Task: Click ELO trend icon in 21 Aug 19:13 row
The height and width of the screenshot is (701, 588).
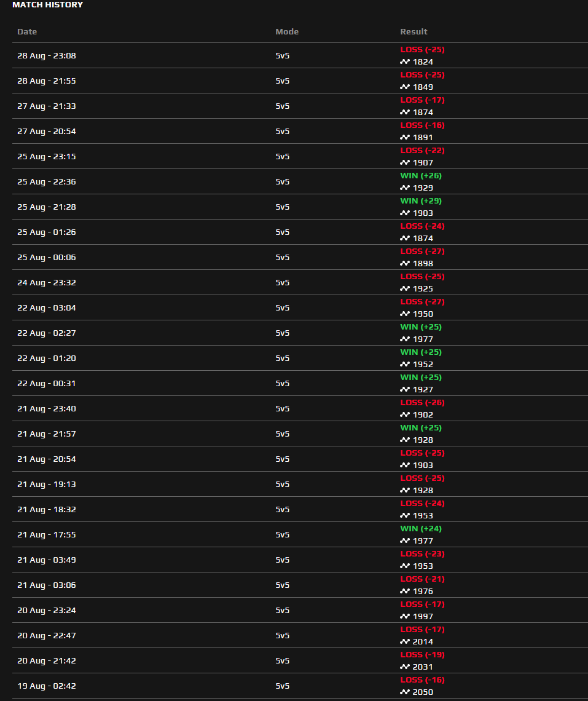Action: 405,491
